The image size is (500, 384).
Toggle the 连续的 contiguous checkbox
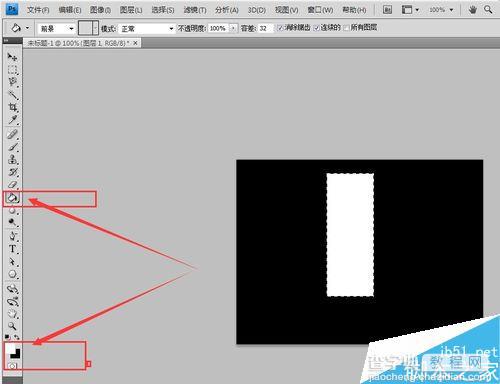[x=317, y=28]
